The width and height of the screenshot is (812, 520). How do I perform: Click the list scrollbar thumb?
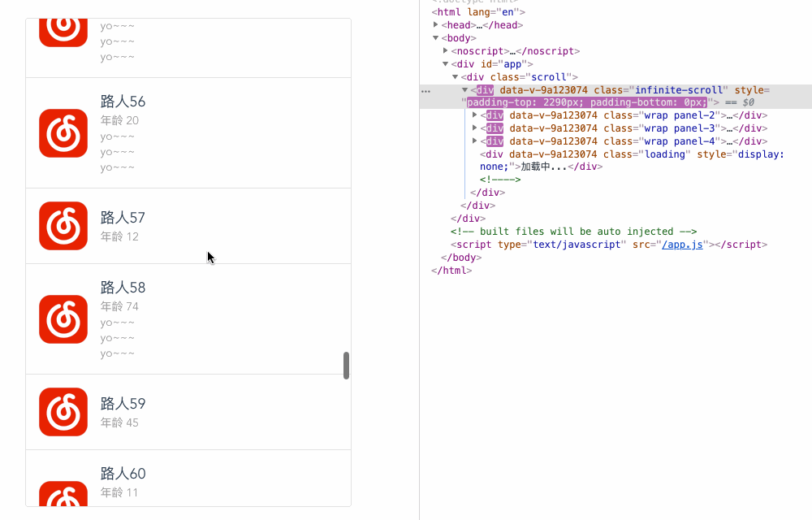[x=346, y=366]
